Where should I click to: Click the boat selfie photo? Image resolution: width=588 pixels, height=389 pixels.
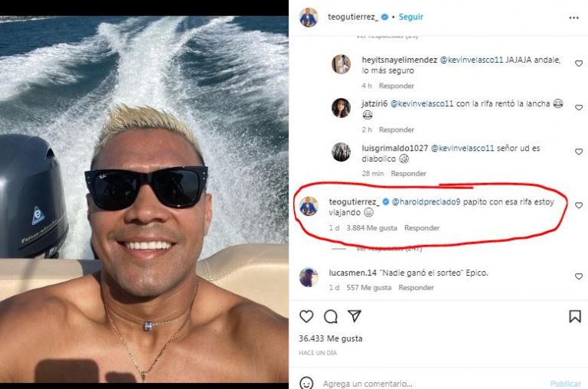[x=144, y=191]
